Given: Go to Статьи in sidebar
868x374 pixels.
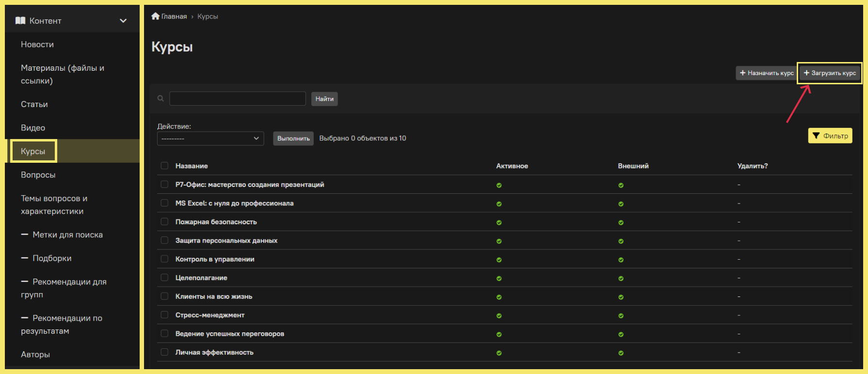Looking at the screenshot, I should [x=34, y=104].
